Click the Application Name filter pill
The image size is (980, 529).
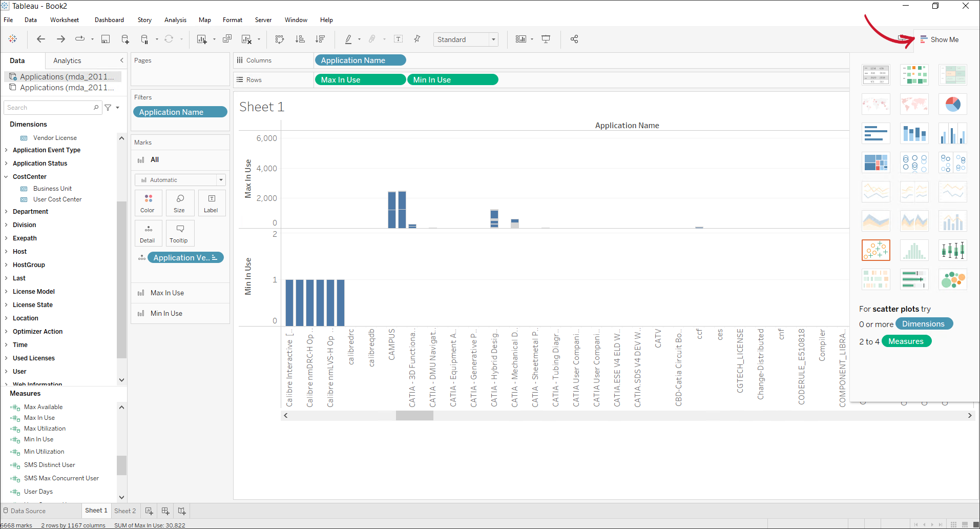(180, 112)
